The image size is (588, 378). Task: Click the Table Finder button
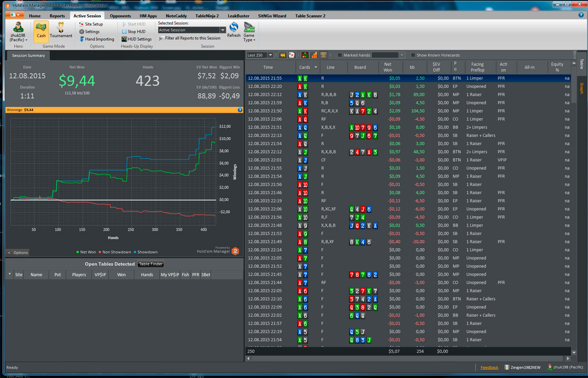[150, 264]
